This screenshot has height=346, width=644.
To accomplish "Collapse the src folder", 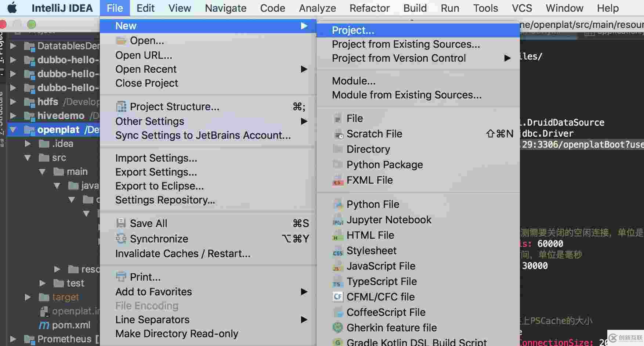I will 28,158.
